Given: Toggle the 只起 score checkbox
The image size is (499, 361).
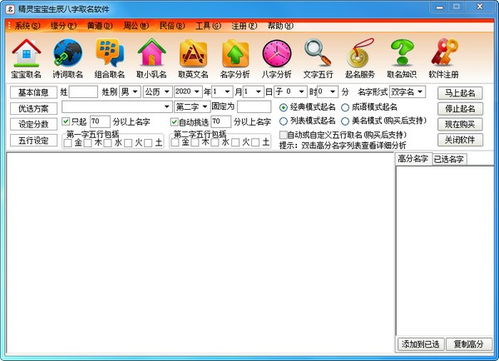Looking at the screenshot, I should pos(66,122).
